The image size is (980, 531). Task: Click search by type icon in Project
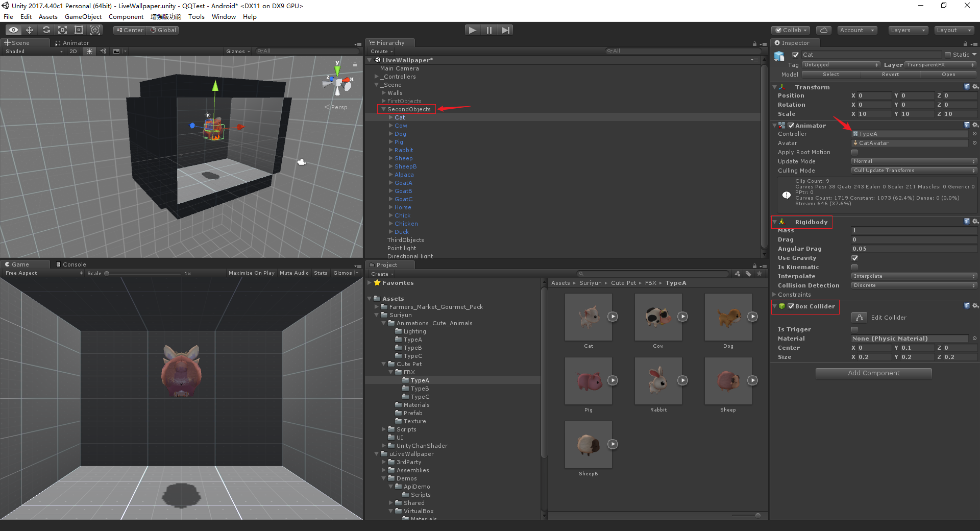click(738, 274)
